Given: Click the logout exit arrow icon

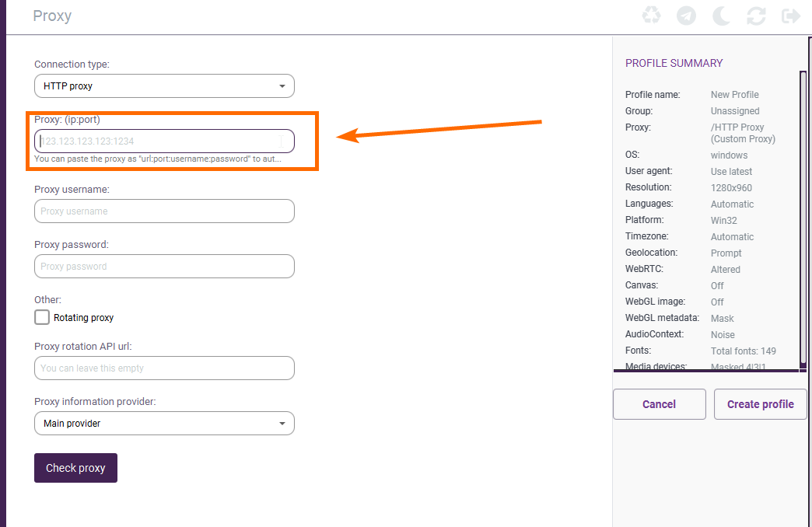Looking at the screenshot, I should 791,16.
